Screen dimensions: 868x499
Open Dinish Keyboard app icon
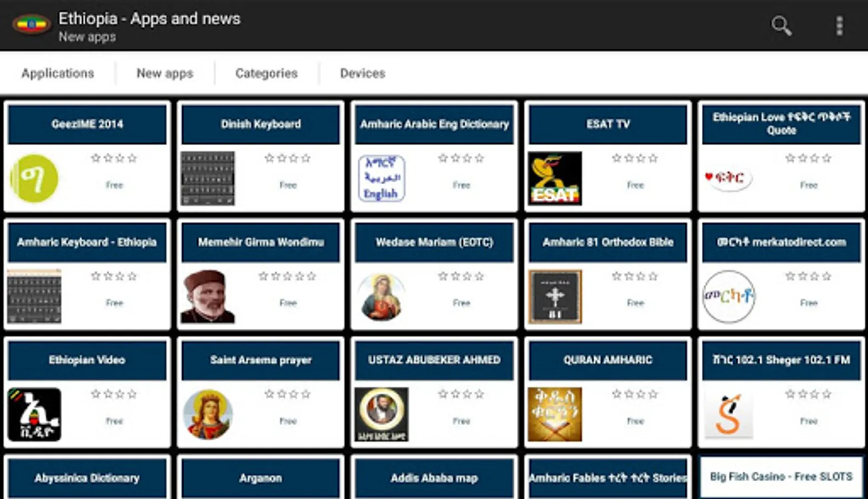pos(208,179)
